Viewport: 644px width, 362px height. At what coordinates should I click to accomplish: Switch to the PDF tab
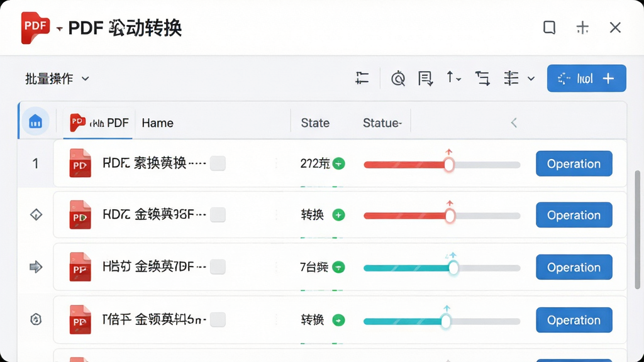point(99,123)
